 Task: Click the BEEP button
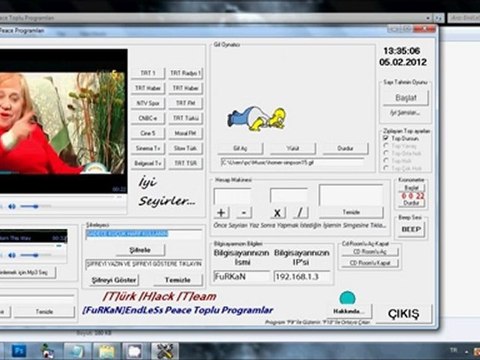pyautogui.click(x=411, y=229)
